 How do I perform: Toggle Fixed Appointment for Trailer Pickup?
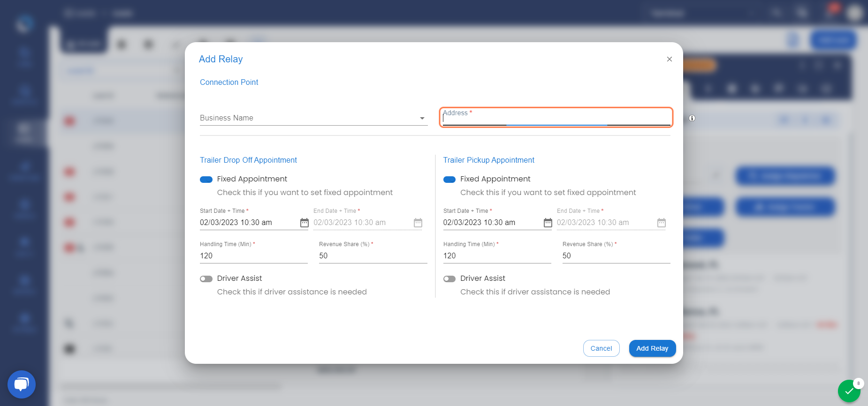pos(449,180)
